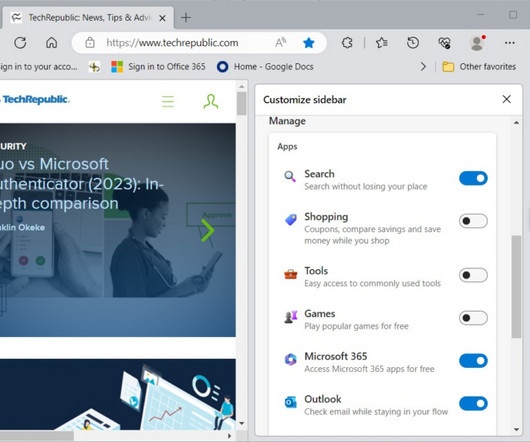Click the page scroll down arrow
The width and height of the screenshot is (530, 442).
coord(241,423)
